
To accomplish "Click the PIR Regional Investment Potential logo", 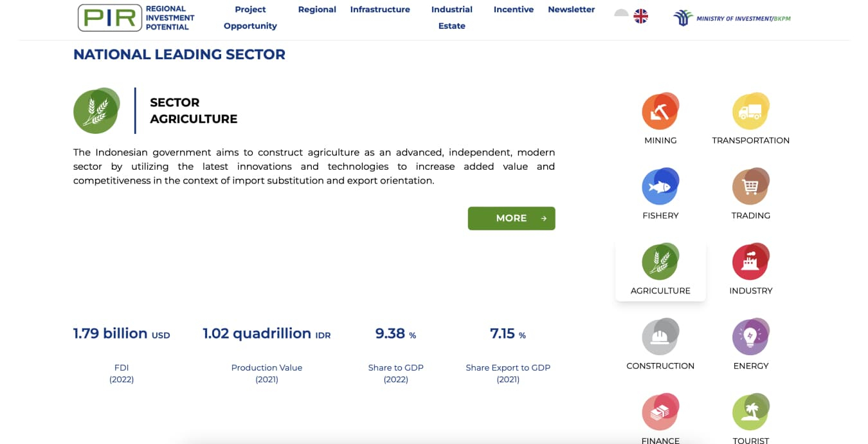I will (136, 18).
